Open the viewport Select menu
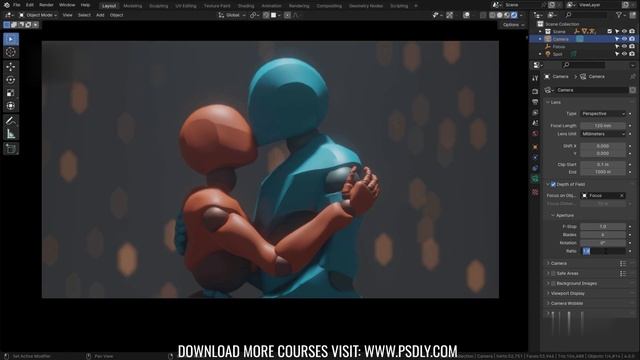This screenshot has width=640, height=360. tap(84, 15)
